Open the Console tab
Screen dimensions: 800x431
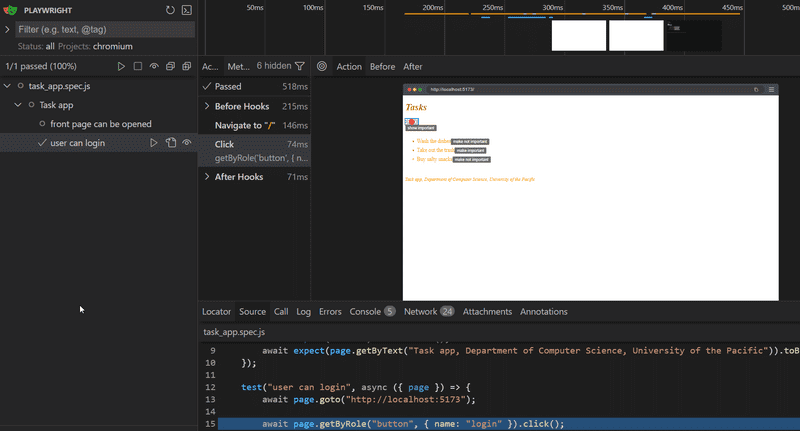tap(372, 312)
